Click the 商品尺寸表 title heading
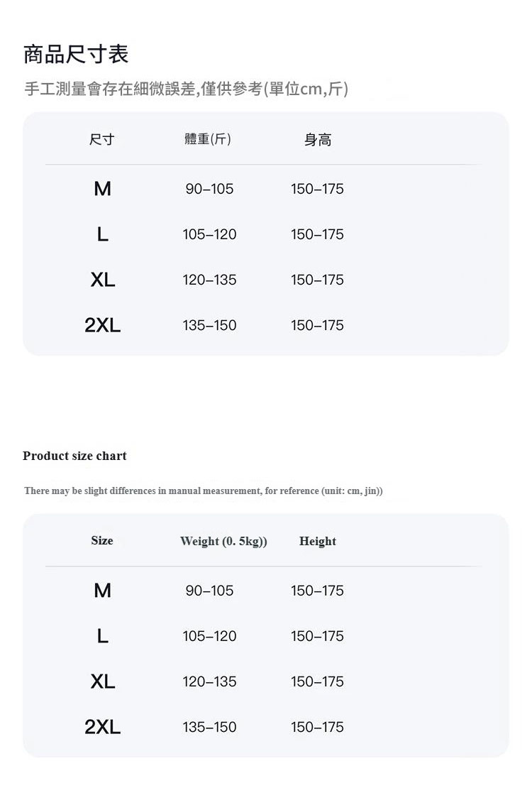Image resolution: width=532 pixels, height=805 pixels. pyautogui.click(x=76, y=54)
